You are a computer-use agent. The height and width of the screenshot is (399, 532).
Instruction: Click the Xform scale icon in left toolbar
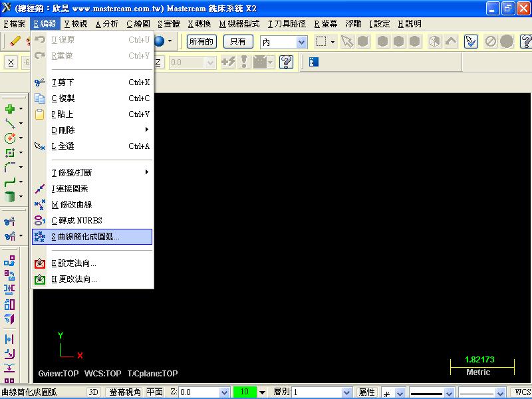9,305
